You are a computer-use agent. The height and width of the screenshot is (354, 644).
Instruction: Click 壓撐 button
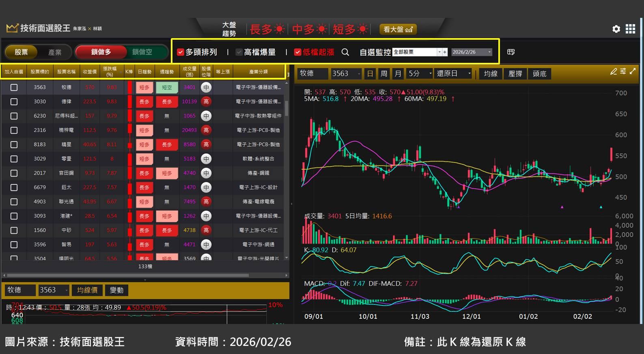(x=515, y=74)
